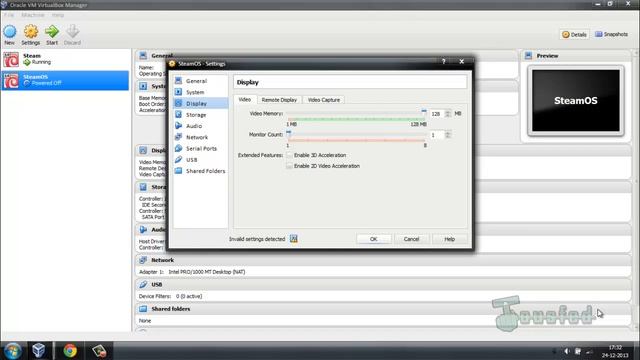Open the Help menu in menu bar
The width and height of the screenshot is (640, 360).
coord(58,15)
